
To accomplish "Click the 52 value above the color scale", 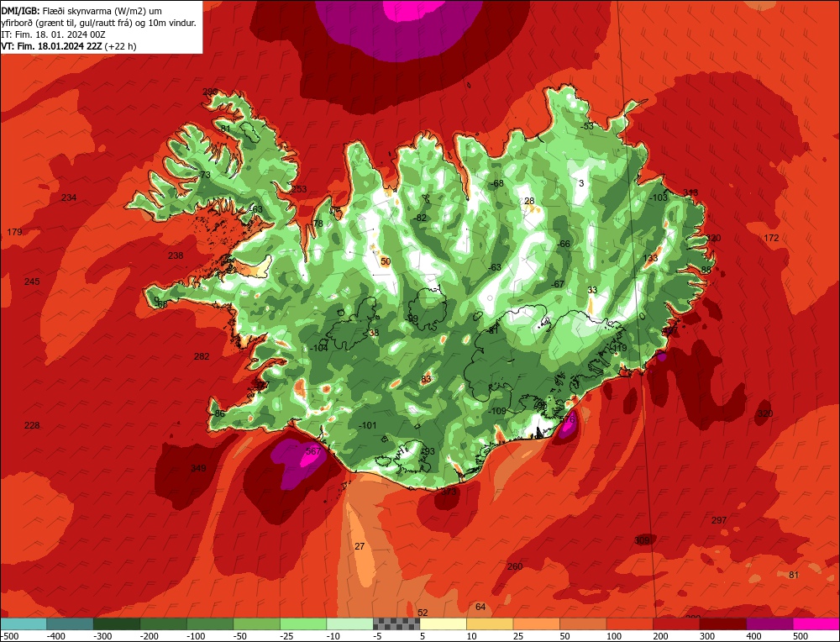I will [x=423, y=613].
